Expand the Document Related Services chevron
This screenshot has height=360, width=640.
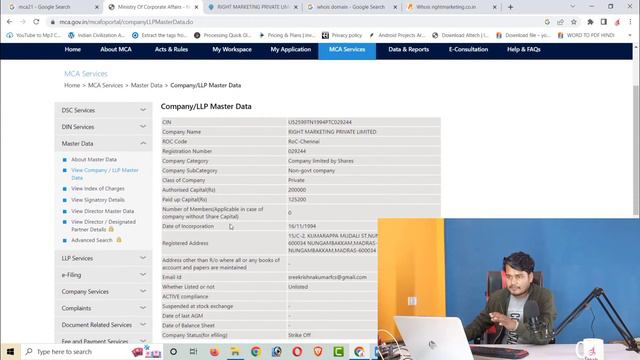[143, 324]
